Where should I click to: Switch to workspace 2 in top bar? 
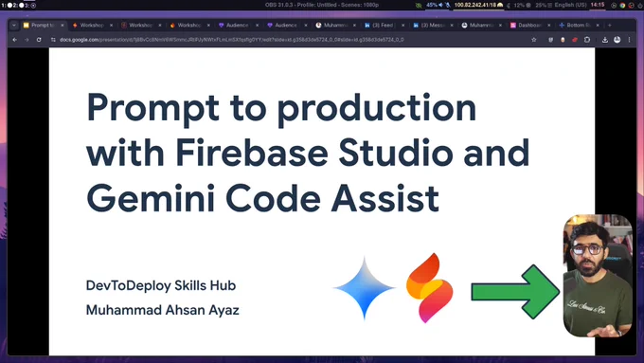coord(18,6)
